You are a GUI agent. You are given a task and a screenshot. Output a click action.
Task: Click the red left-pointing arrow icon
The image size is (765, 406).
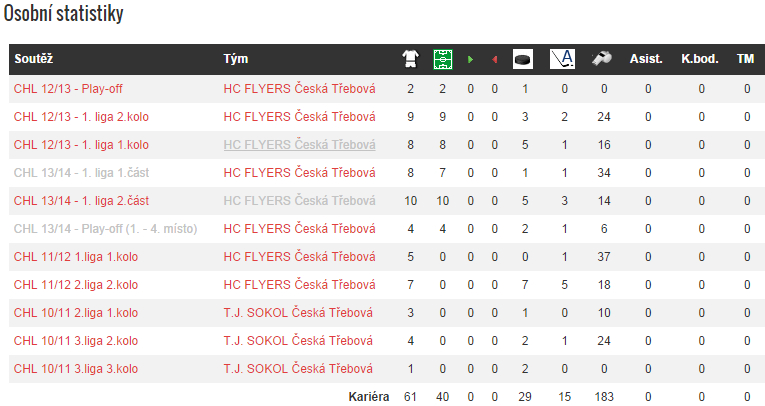point(494,60)
